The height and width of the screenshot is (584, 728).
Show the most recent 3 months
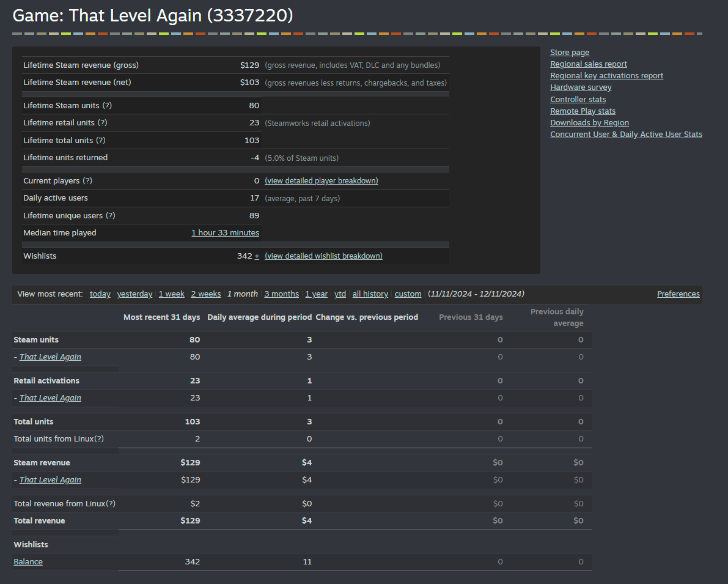tap(281, 294)
